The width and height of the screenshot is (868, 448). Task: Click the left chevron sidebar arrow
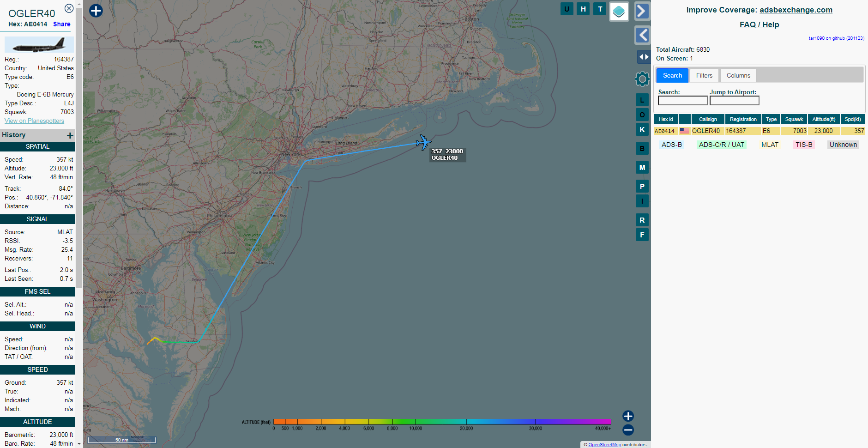[642, 35]
